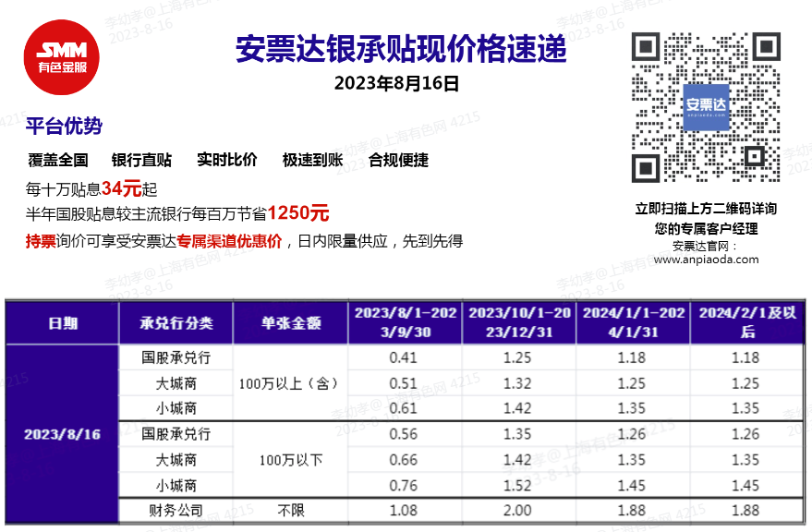Select the 银行直贴 advantage label

[x=141, y=160]
